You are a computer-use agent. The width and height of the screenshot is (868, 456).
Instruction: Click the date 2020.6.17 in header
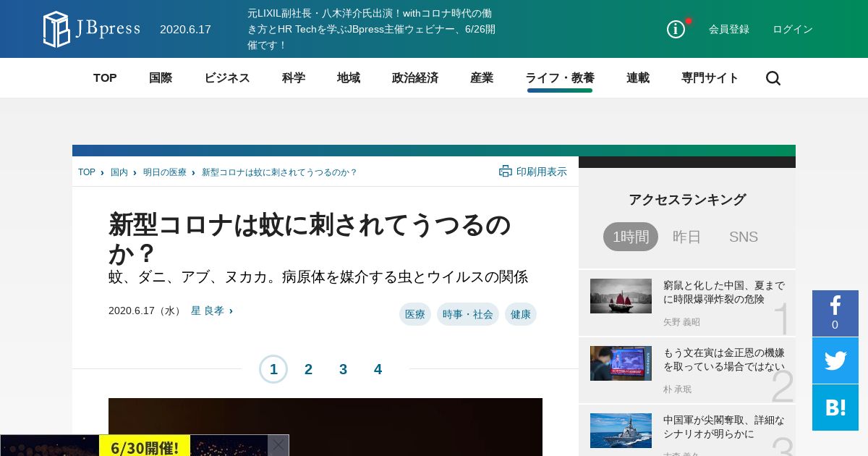185,30
